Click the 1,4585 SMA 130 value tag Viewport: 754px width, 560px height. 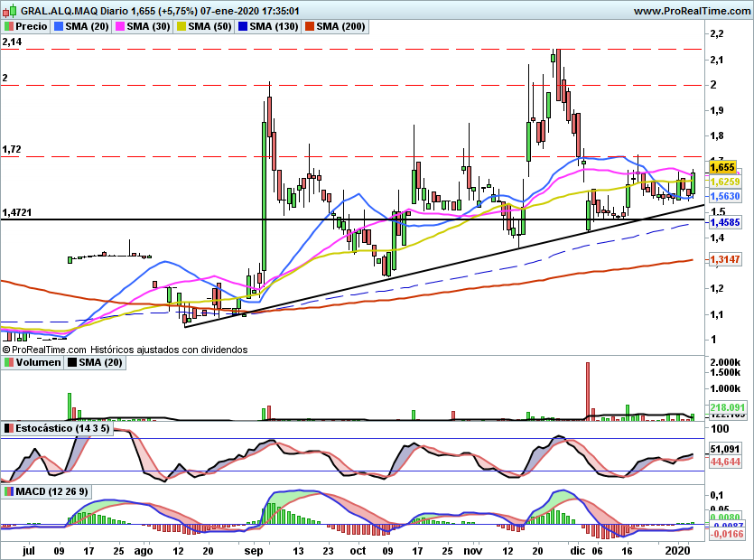[724, 222]
